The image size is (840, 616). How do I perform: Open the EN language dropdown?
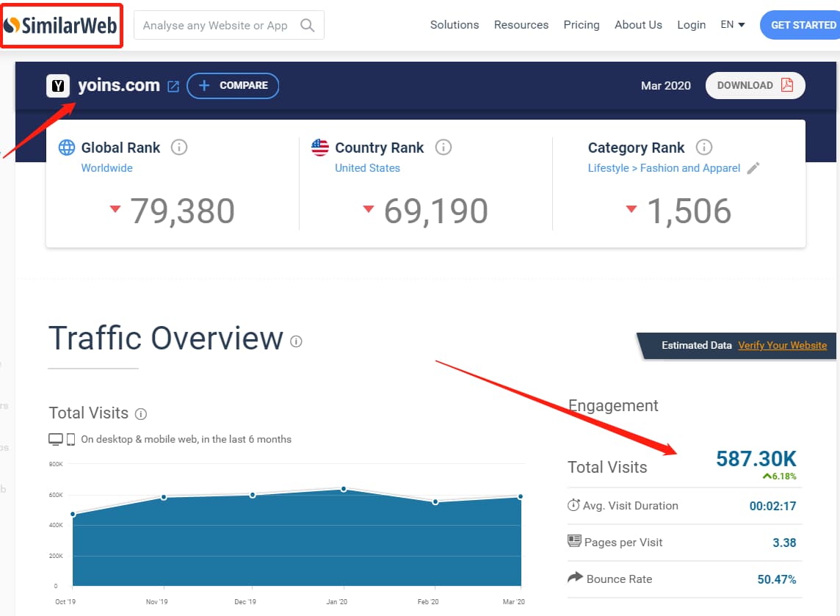click(732, 25)
